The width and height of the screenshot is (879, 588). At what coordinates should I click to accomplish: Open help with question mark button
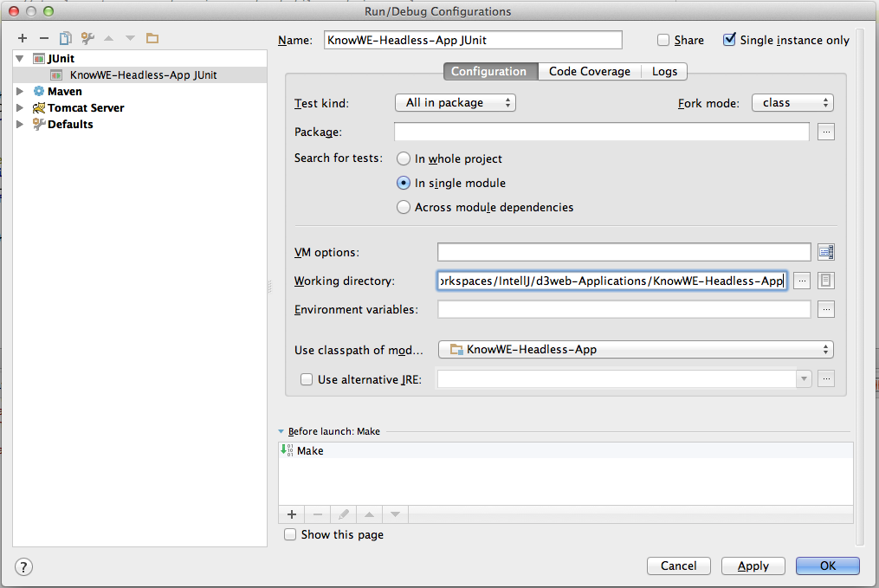pos(23,566)
